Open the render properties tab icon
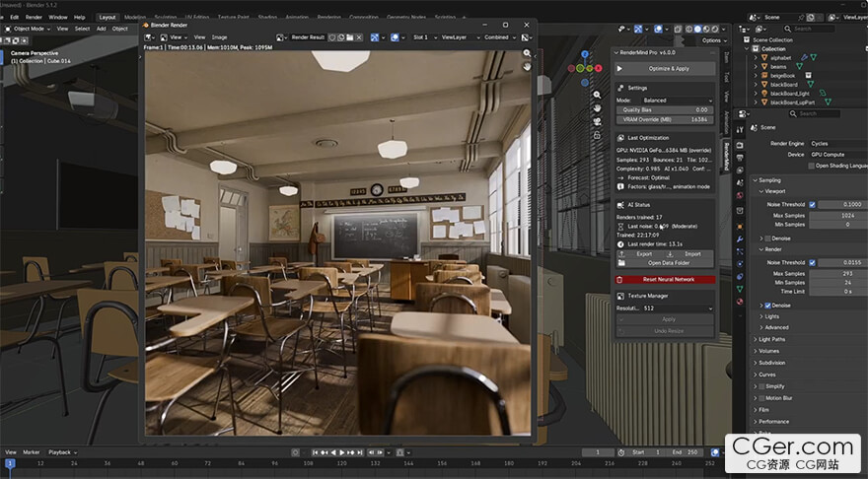 740,146
